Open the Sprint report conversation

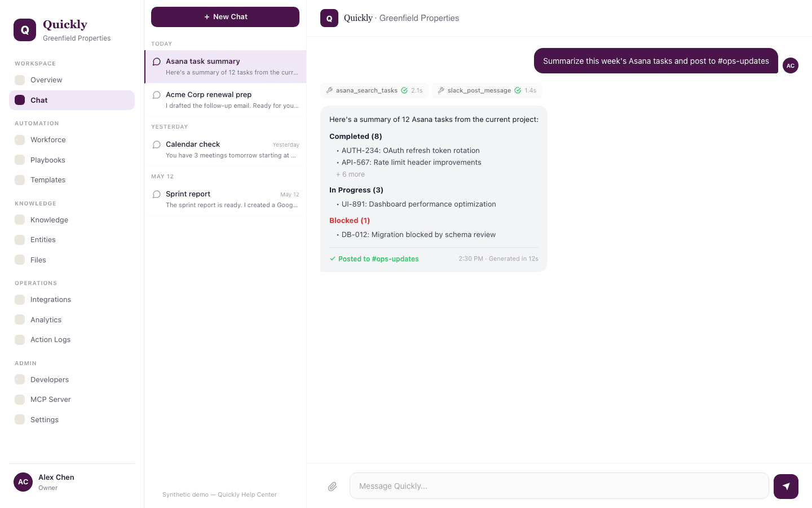pos(226,199)
